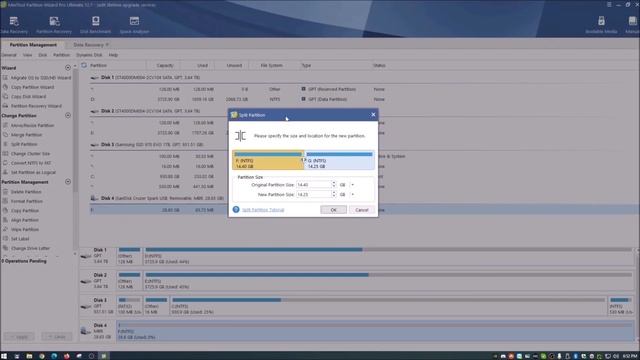Image resolution: width=640 pixels, height=360 pixels.
Task: Click the Copy Disk Wizard icon
Action: (x=5, y=96)
